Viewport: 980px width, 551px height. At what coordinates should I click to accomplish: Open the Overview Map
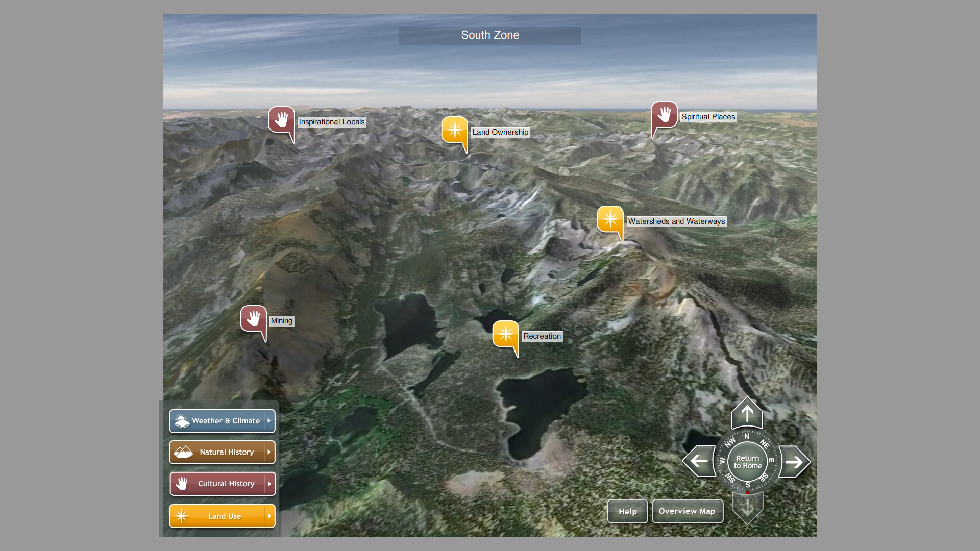point(687,511)
